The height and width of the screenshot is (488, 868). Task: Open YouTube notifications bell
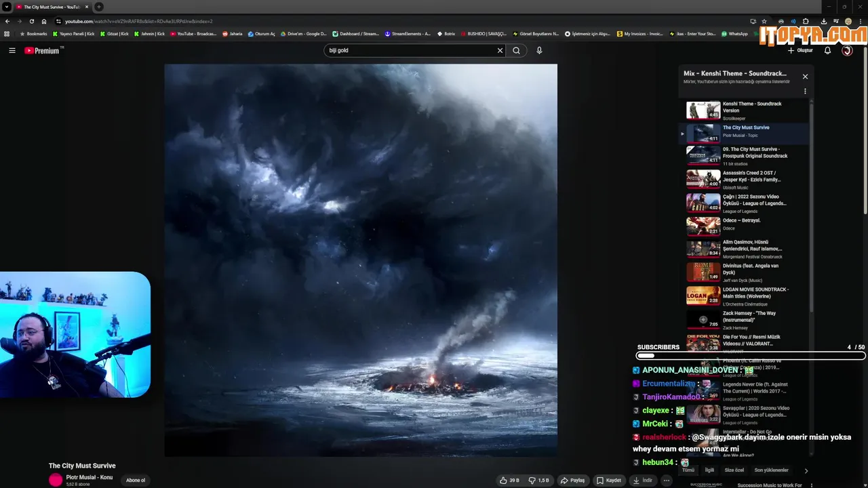827,50
